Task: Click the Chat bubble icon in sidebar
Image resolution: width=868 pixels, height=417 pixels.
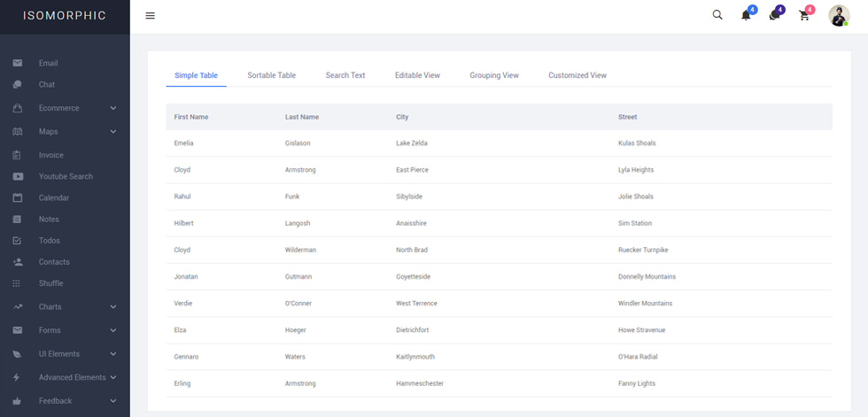Action: point(17,85)
